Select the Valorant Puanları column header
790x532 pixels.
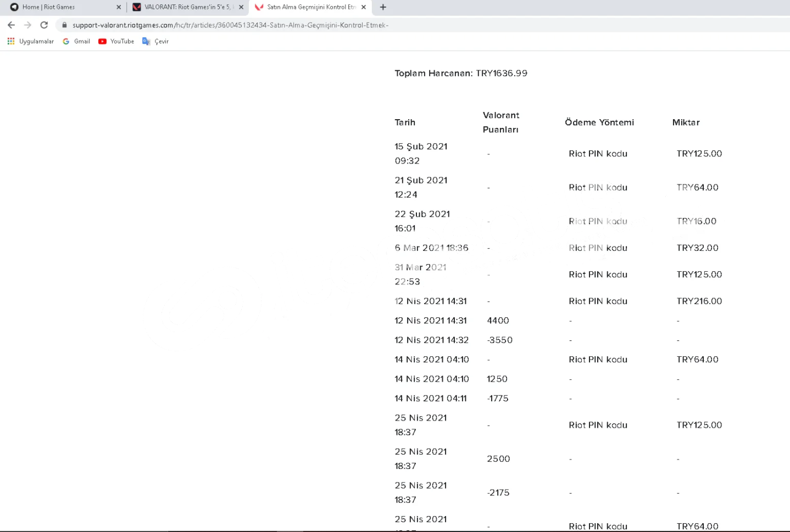click(x=501, y=122)
